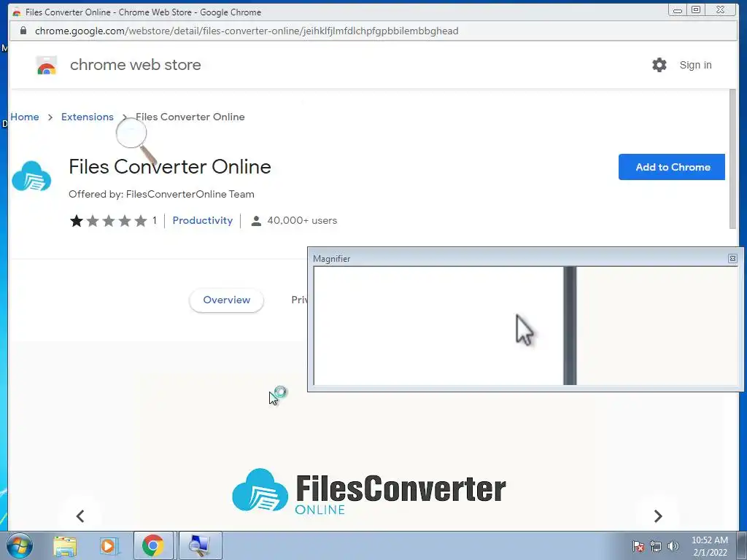Click the network tray icon
The width and height of the screenshot is (747, 560).
(656, 546)
